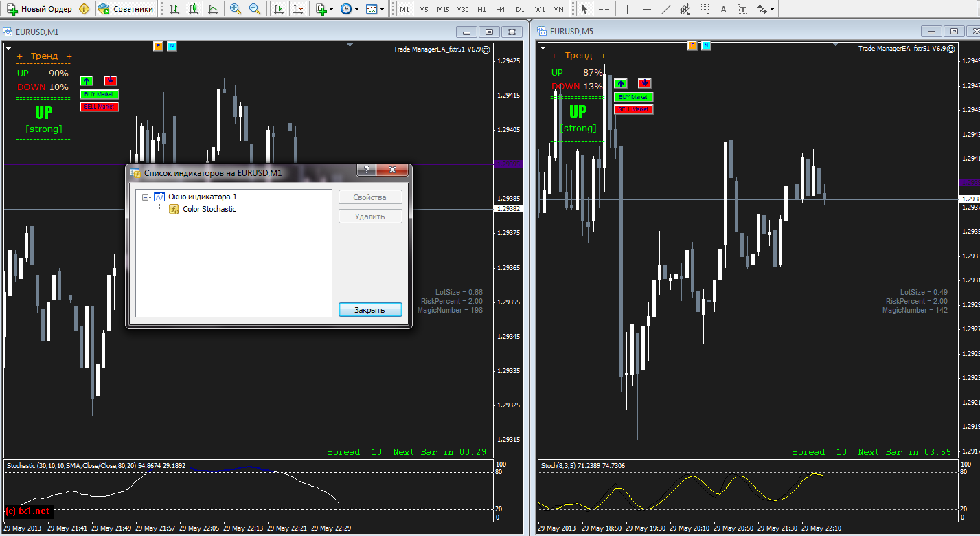Zoom out the chart
Viewport: 980px width, 536px height.
255,9
